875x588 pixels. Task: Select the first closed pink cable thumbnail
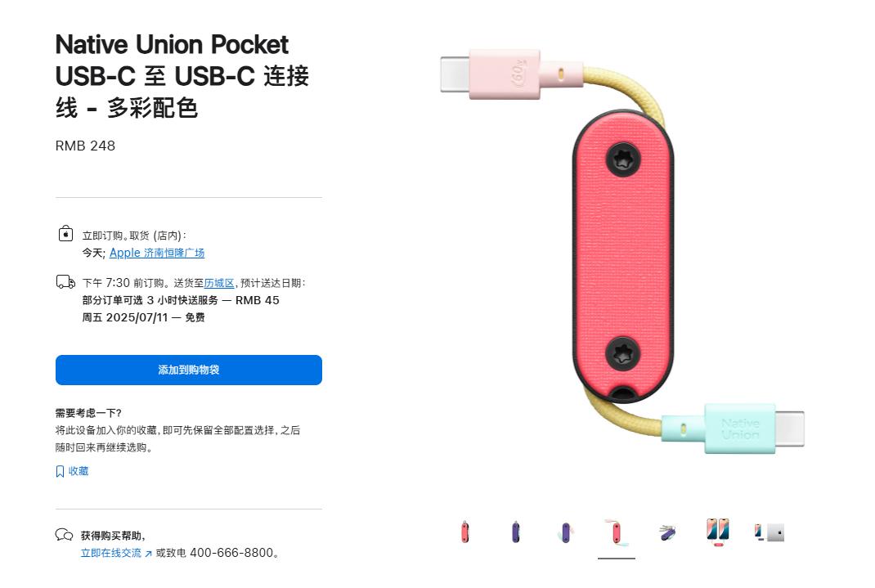pyautogui.click(x=464, y=532)
